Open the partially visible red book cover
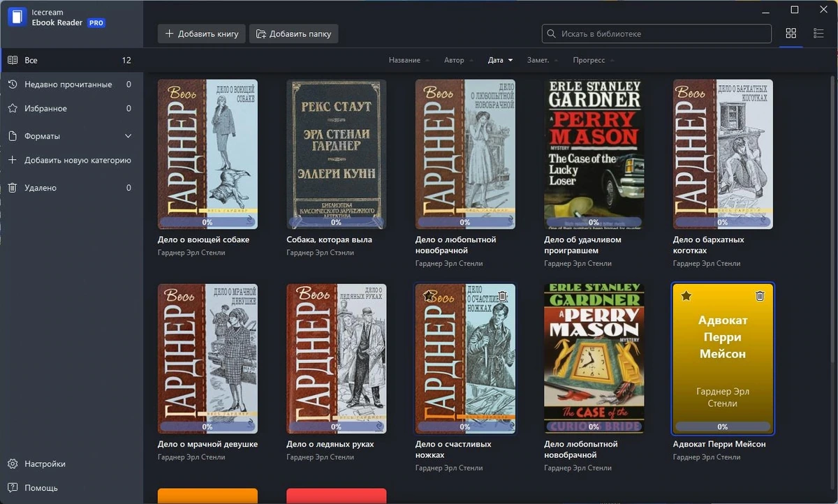 (x=336, y=496)
